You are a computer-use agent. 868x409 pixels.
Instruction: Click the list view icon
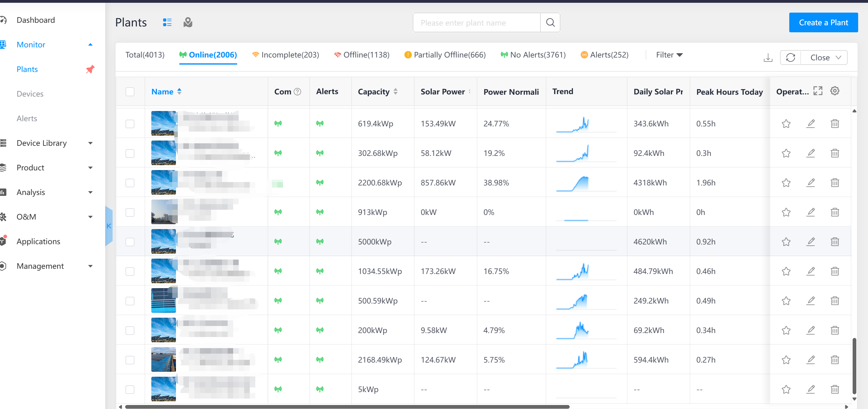(x=167, y=22)
